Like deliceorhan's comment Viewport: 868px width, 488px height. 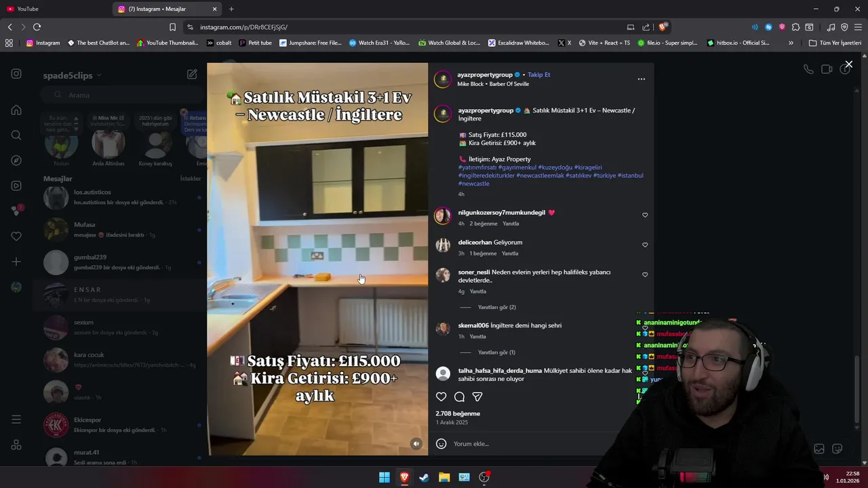pos(645,245)
